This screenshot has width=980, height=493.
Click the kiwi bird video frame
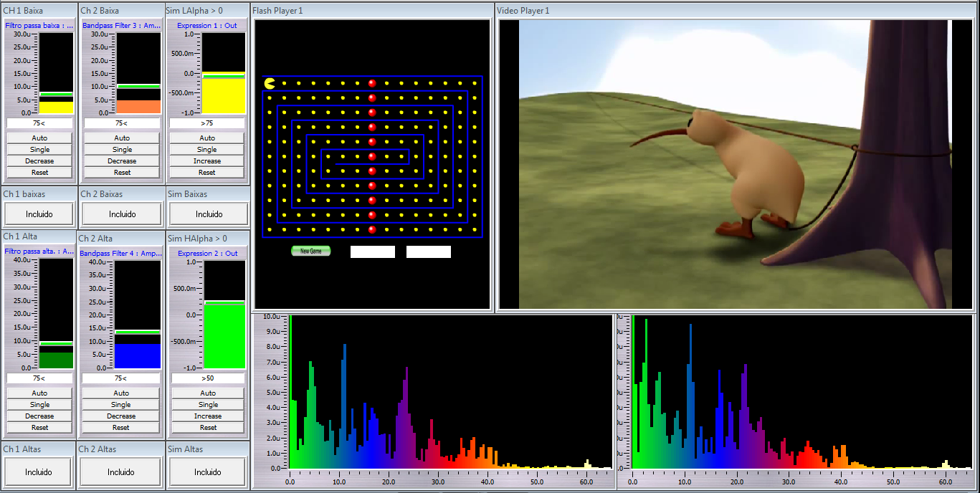coord(736,164)
